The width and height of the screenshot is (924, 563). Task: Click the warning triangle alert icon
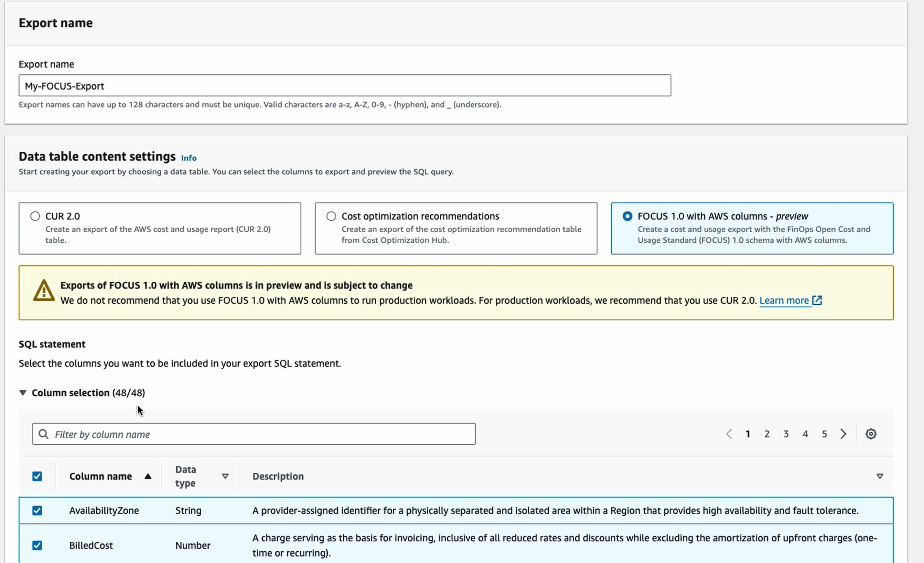tap(44, 291)
